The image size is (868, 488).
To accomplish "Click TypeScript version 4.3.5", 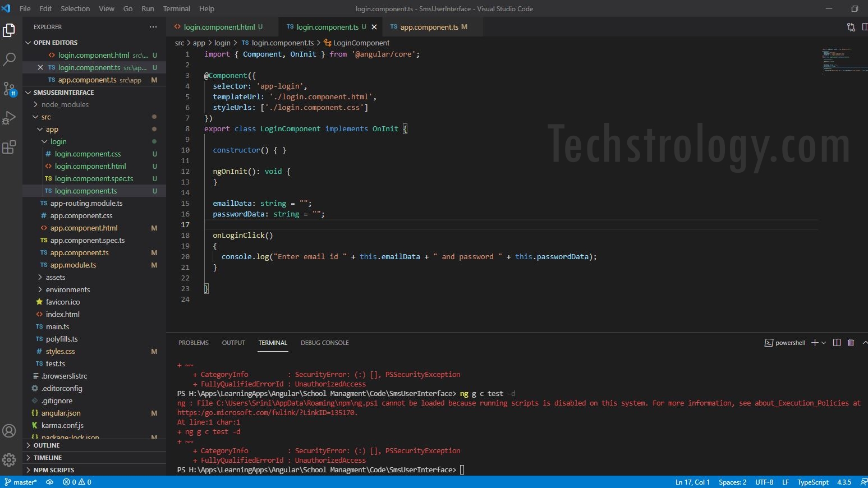I will (844, 482).
